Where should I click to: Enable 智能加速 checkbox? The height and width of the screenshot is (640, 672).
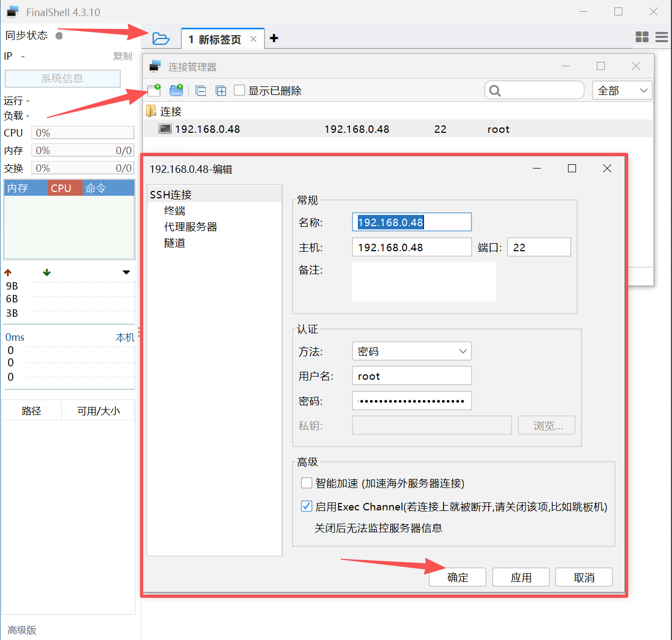tap(307, 483)
